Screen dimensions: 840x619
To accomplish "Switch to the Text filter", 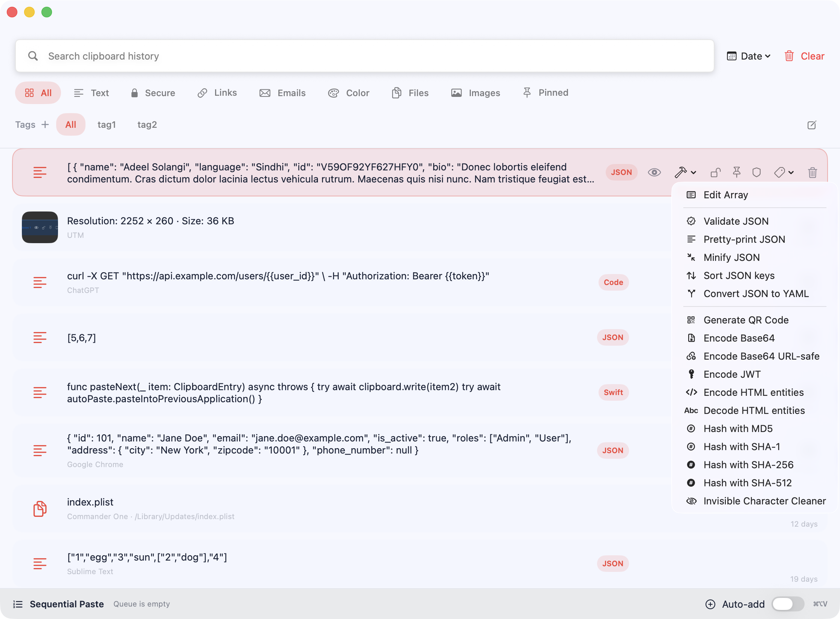I will pos(92,93).
